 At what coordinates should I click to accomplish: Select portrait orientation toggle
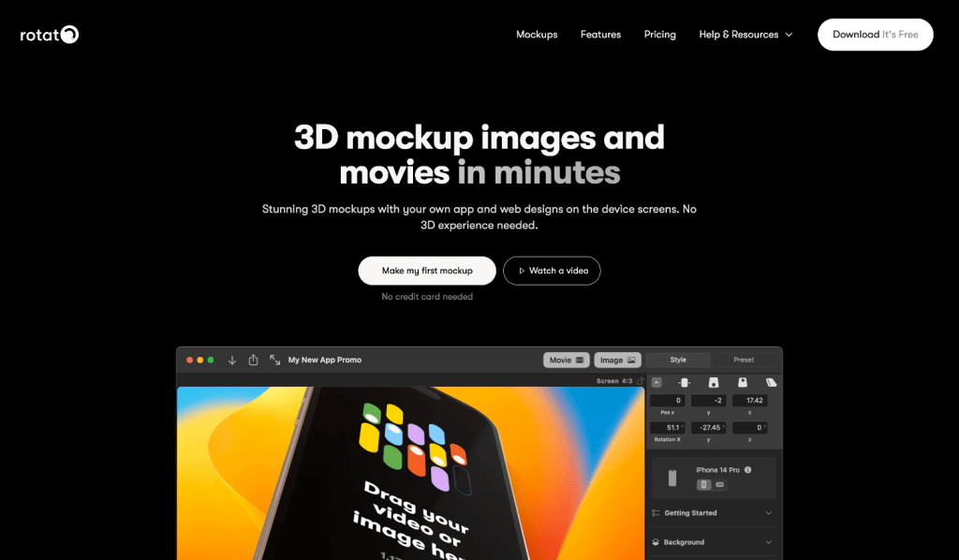(x=703, y=485)
